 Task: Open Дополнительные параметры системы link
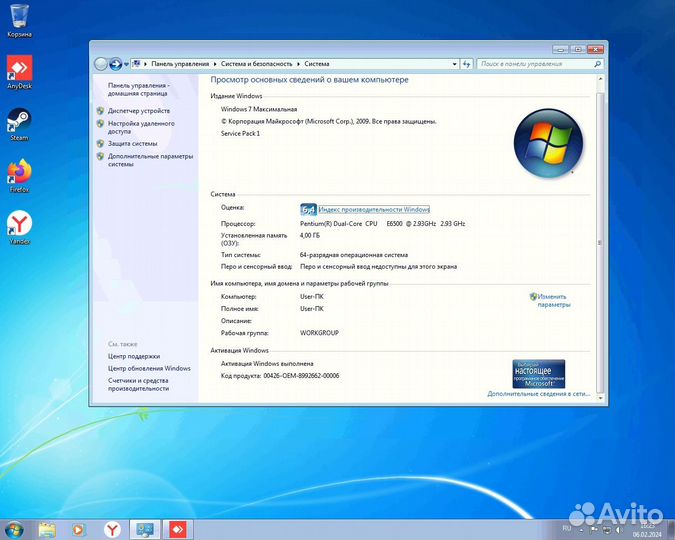coord(150,160)
